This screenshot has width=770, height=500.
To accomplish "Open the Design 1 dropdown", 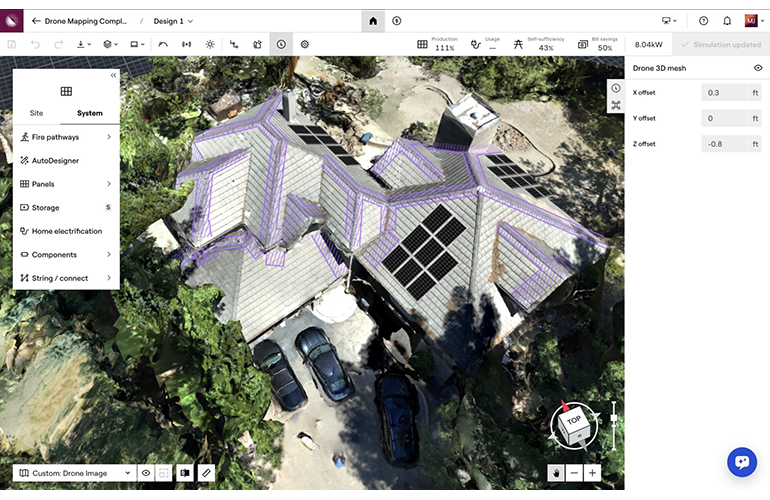I will point(173,21).
